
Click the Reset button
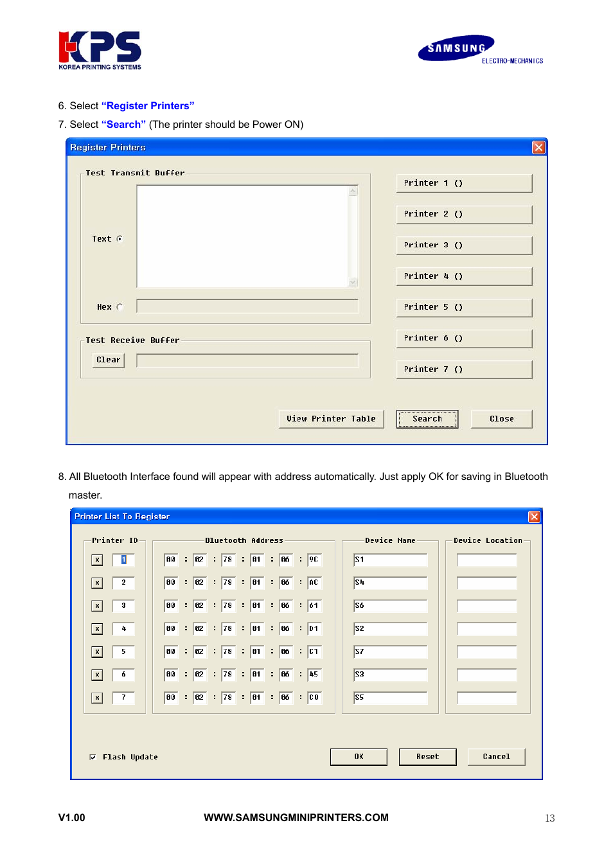click(x=427, y=757)
